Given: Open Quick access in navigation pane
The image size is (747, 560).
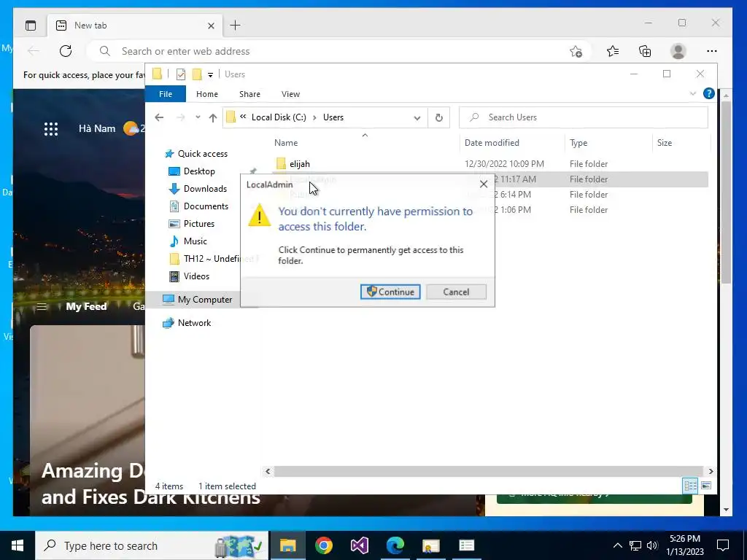Looking at the screenshot, I should pos(203,153).
